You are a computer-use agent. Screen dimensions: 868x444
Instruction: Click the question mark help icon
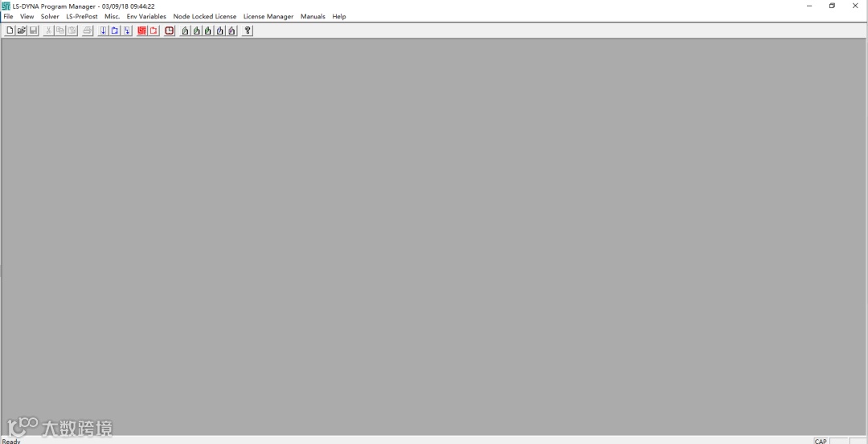pos(248,31)
